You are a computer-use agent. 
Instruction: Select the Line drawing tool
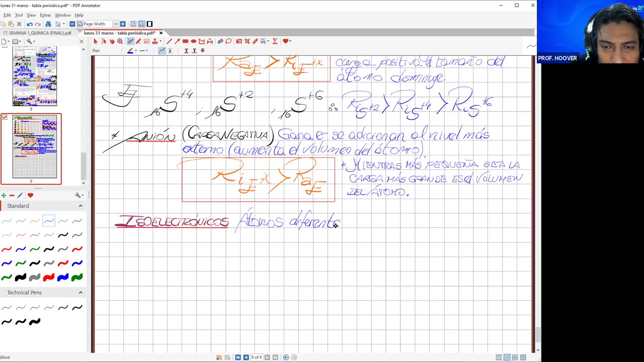169,41
